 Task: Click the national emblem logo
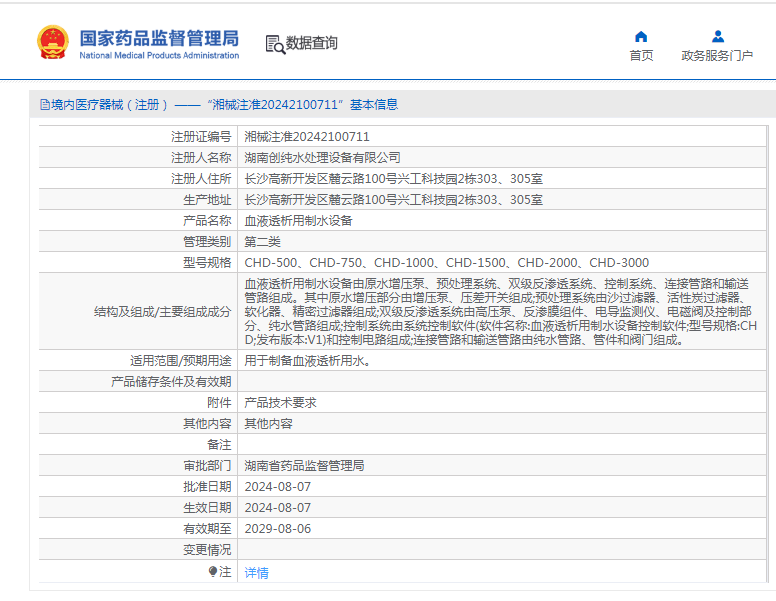tap(53, 42)
